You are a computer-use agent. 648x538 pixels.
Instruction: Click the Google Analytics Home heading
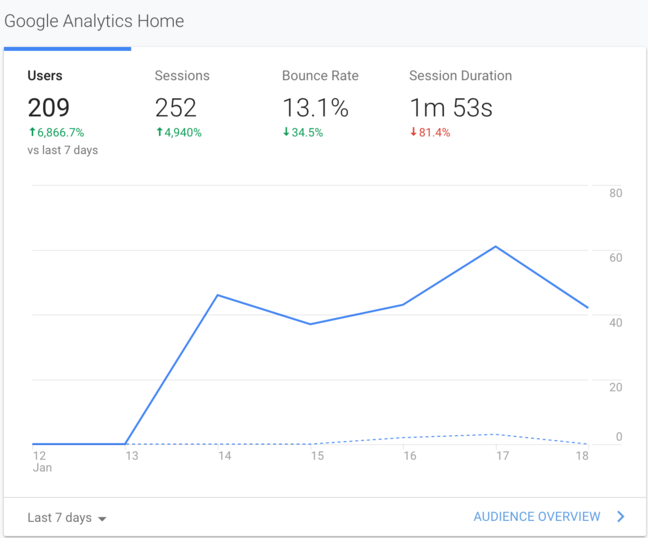(94, 21)
